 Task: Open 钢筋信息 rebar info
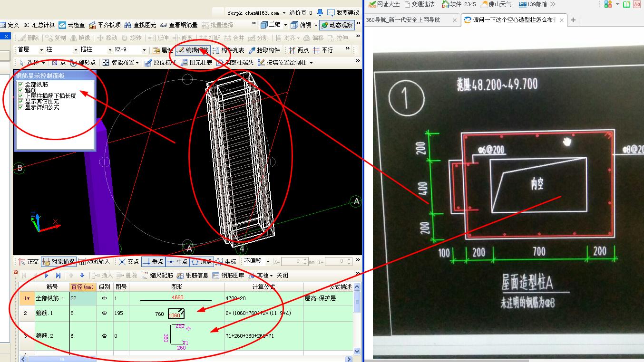(193, 275)
